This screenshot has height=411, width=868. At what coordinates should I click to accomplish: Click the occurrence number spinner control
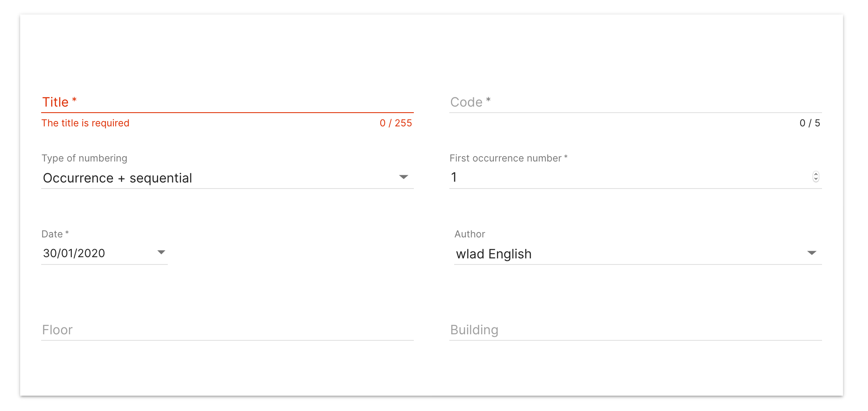pos(816,177)
